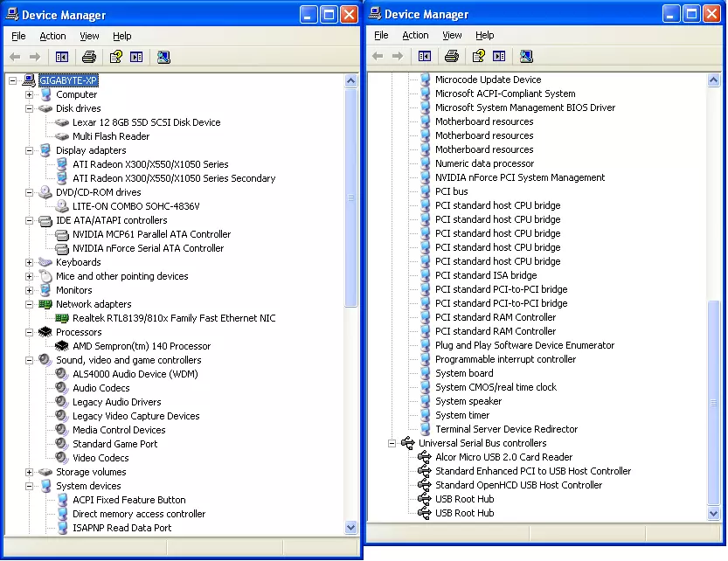Image resolution: width=728 pixels, height=561 pixels.
Task: Click the USB icon for Alcor Micro Card Reader
Action: pos(425,457)
